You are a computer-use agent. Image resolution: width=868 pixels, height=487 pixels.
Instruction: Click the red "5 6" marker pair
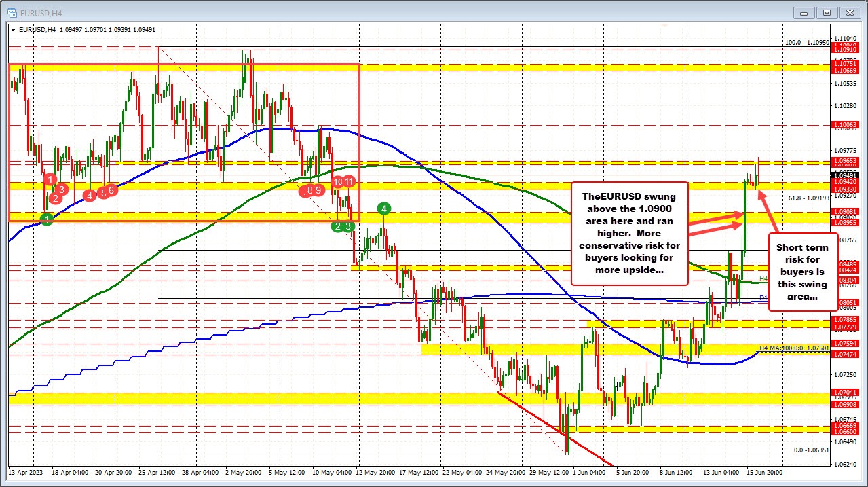107,190
